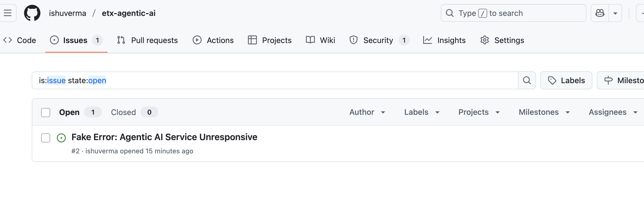644x200 pixels.
Task: Switch filter to Closed issues
Action: 123,112
